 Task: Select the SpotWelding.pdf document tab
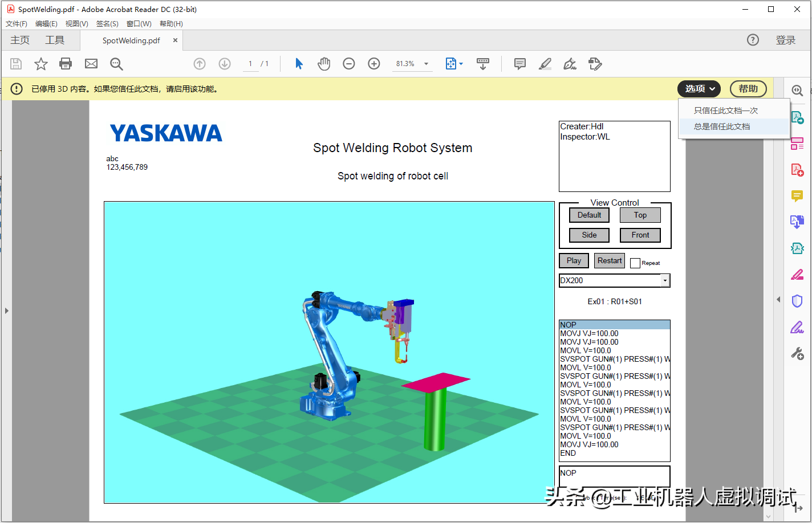[x=131, y=40]
